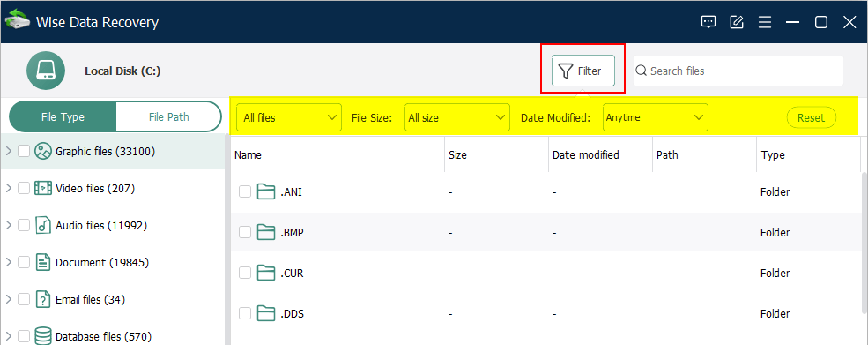Viewport: 868px width, 345px height.
Task: Switch to the File Type tab
Action: click(63, 116)
